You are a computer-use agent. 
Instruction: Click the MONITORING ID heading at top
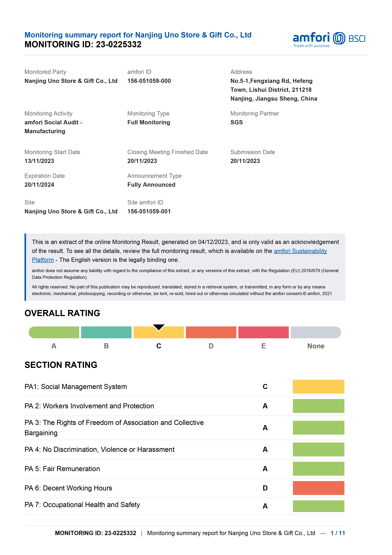83,44
